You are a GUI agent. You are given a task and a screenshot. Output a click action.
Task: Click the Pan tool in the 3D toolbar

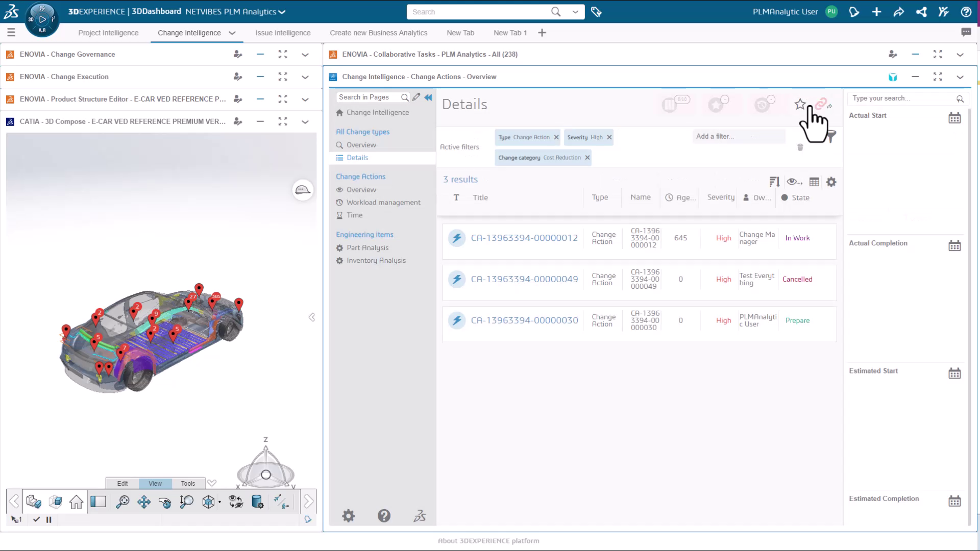coord(144,502)
